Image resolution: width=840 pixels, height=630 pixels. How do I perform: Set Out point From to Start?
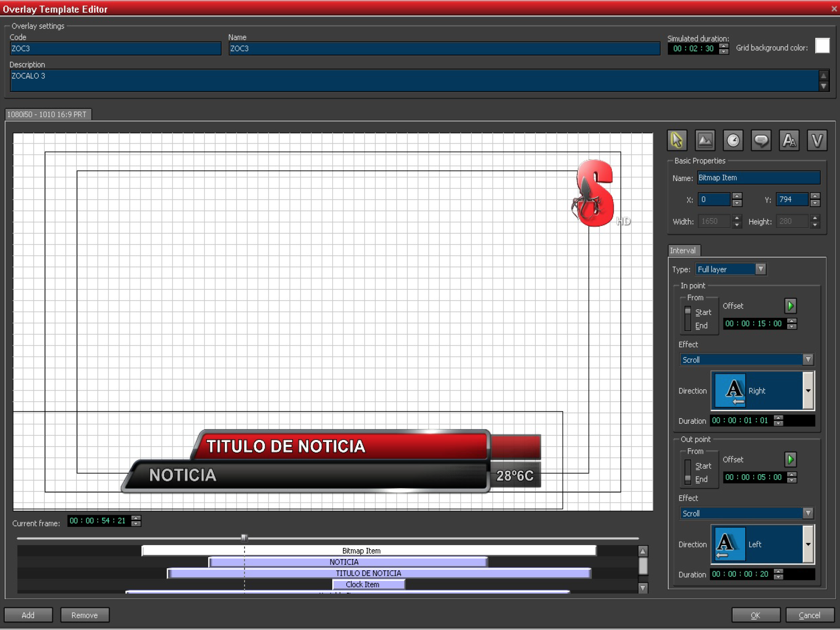(x=703, y=466)
